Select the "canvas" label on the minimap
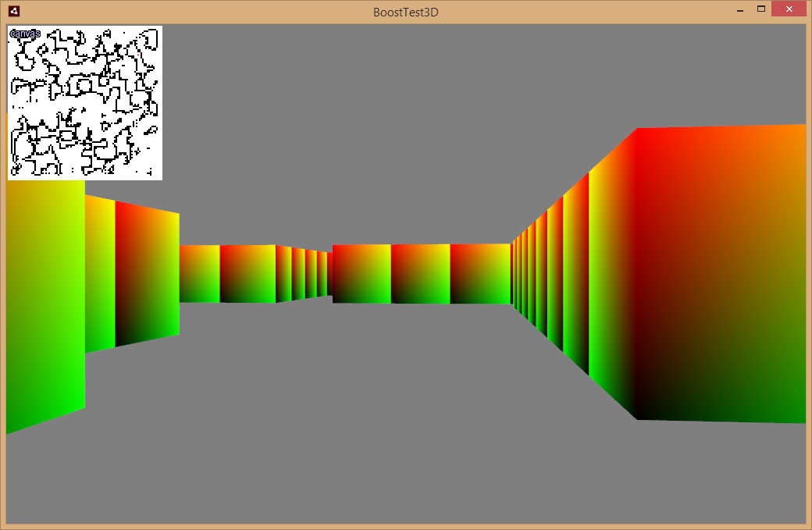The width and height of the screenshot is (812, 530). point(25,33)
